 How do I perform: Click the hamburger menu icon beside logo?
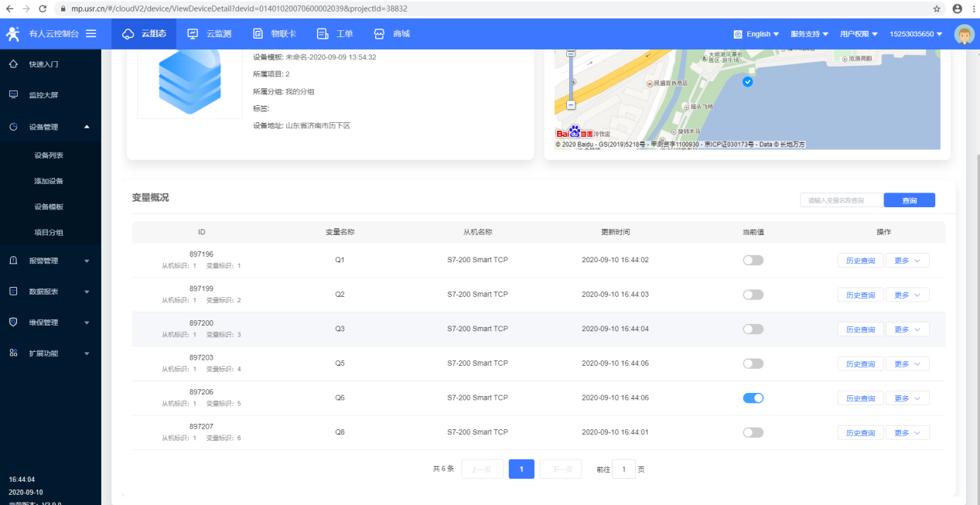[91, 34]
